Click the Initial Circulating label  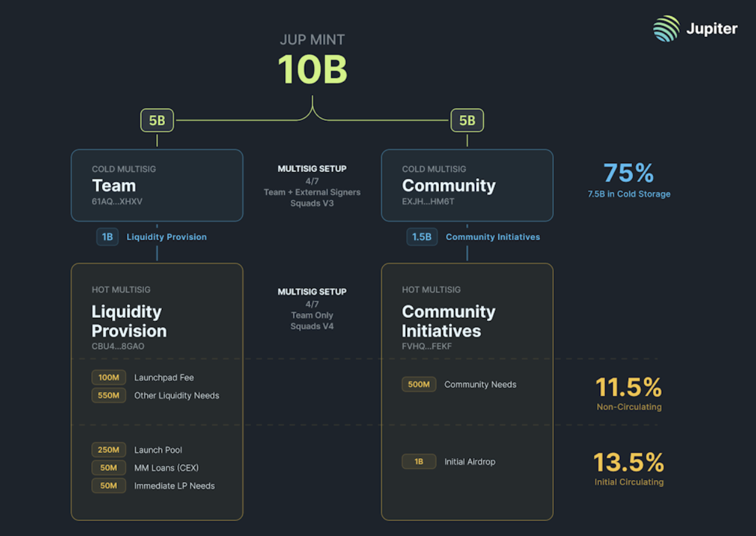[629, 482]
